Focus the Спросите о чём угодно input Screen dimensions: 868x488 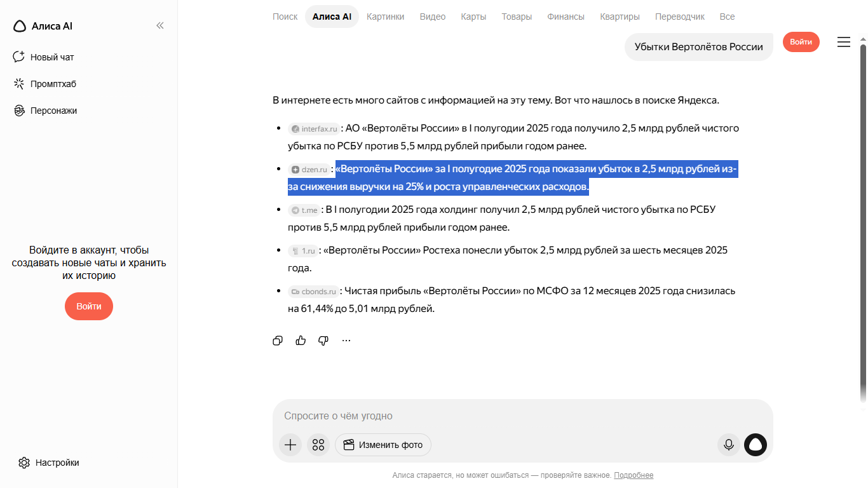pyautogui.click(x=523, y=416)
